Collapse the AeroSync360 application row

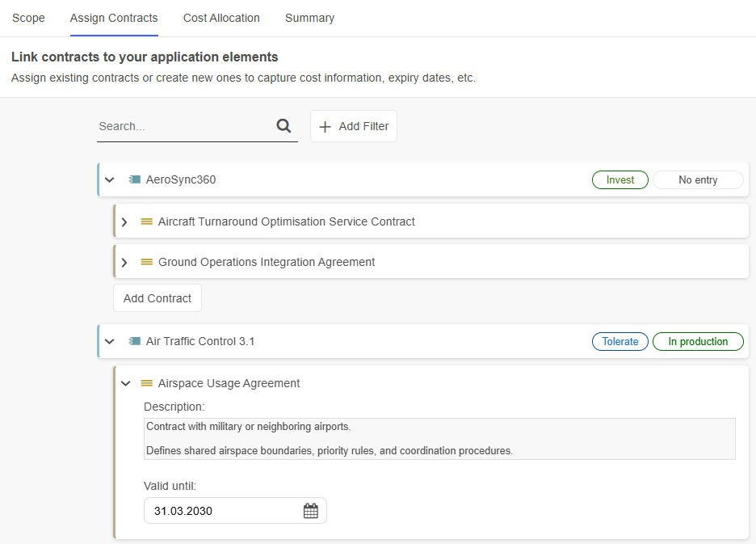coord(110,179)
